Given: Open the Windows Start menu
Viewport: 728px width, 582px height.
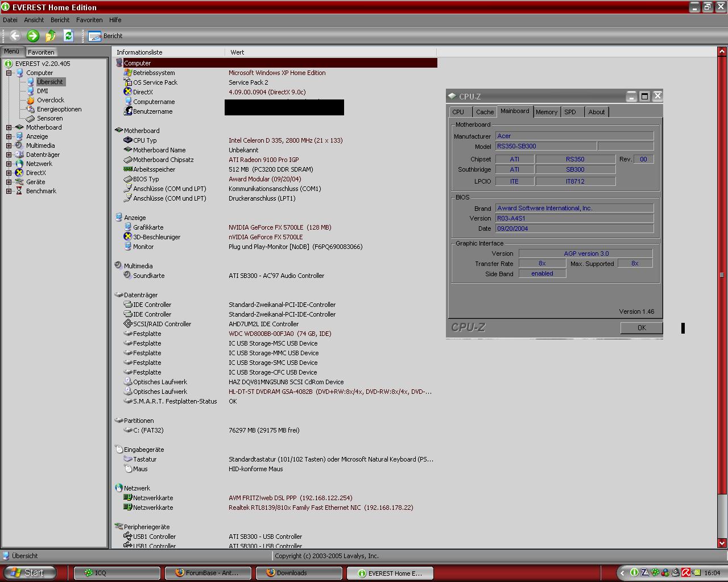Looking at the screenshot, I should [x=28, y=573].
